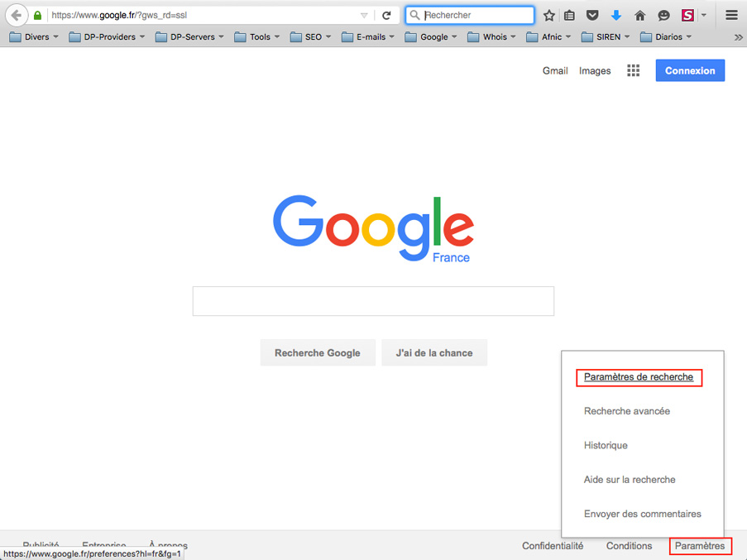Save page to Pocket

[592, 15]
